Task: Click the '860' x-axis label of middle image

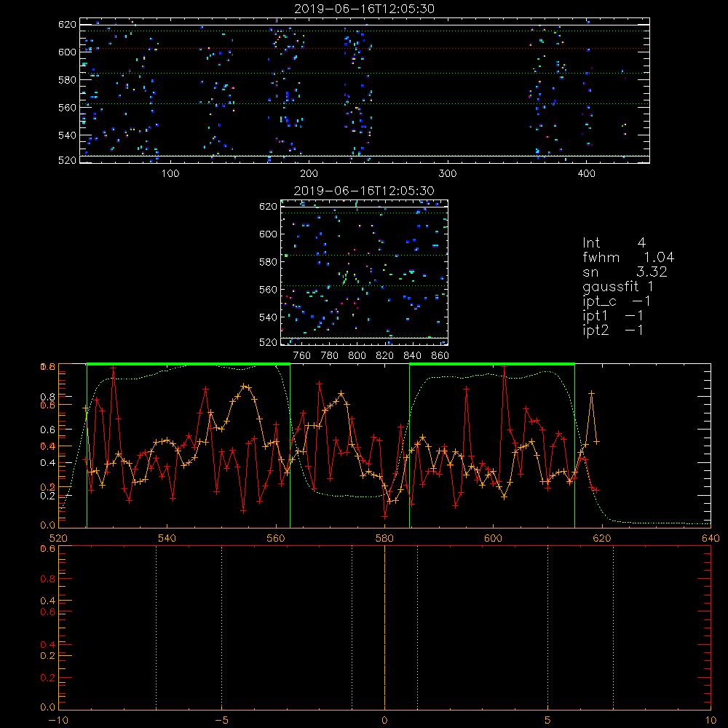Action: pyautogui.click(x=440, y=356)
